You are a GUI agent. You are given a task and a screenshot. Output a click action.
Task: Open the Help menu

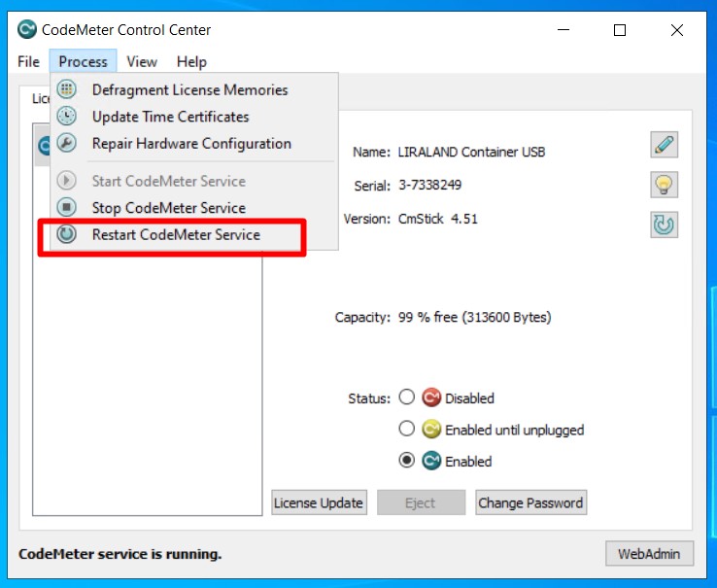pyautogui.click(x=191, y=61)
